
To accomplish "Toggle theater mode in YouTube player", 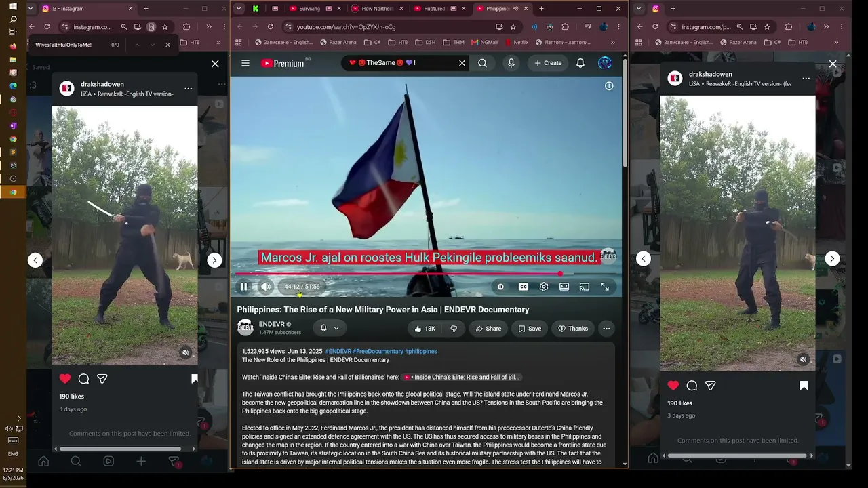I will click(x=564, y=287).
